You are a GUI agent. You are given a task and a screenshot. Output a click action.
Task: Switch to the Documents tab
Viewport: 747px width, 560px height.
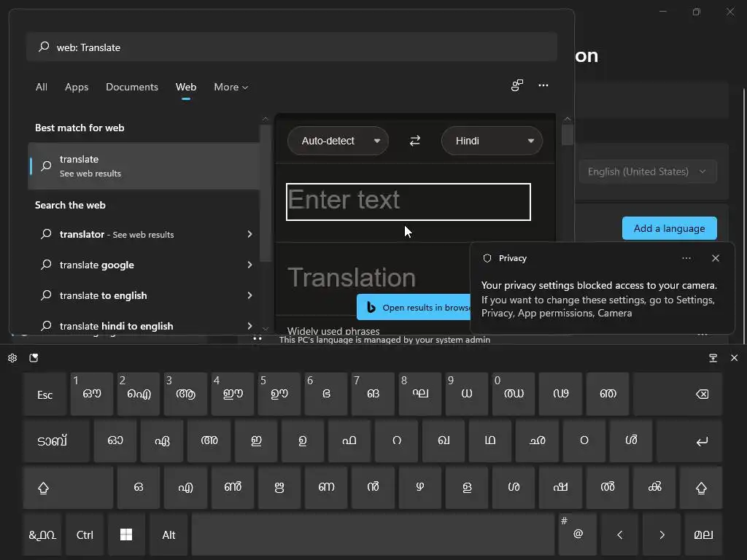click(x=132, y=87)
